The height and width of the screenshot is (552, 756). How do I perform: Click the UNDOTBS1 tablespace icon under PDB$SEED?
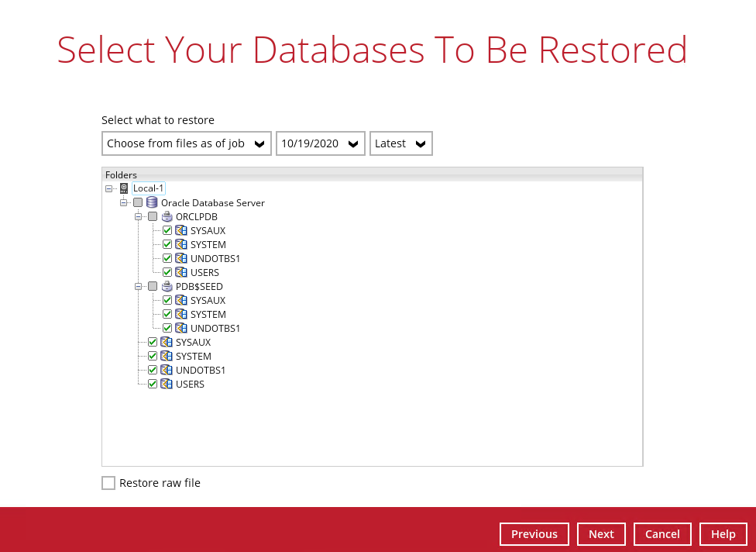coord(181,328)
